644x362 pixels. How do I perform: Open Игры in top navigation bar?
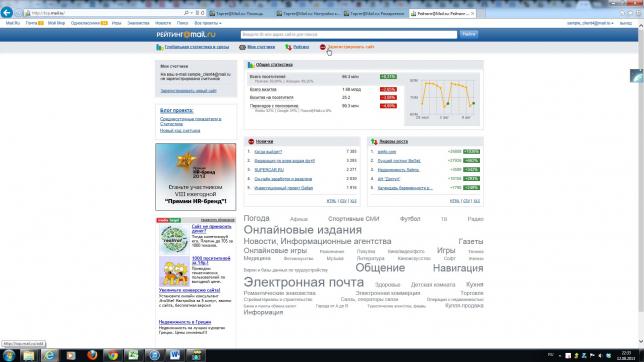pyautogui.click(x=117, y=23)
